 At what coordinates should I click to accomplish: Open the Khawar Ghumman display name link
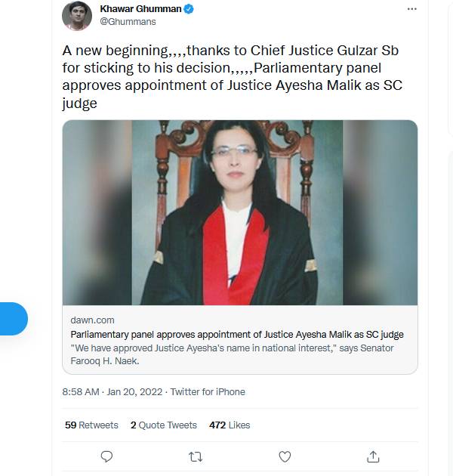tap(140, 9)
